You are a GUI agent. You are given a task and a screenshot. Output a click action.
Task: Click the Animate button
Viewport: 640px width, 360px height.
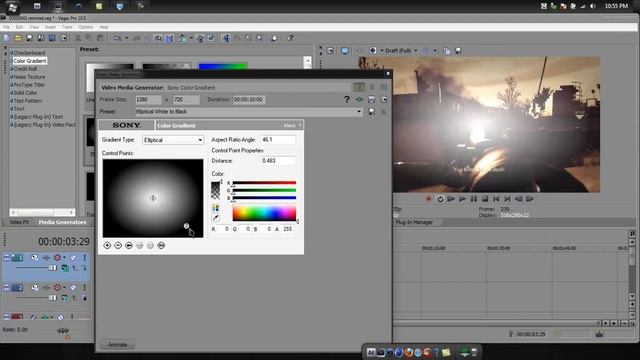[x=118, y=344]
